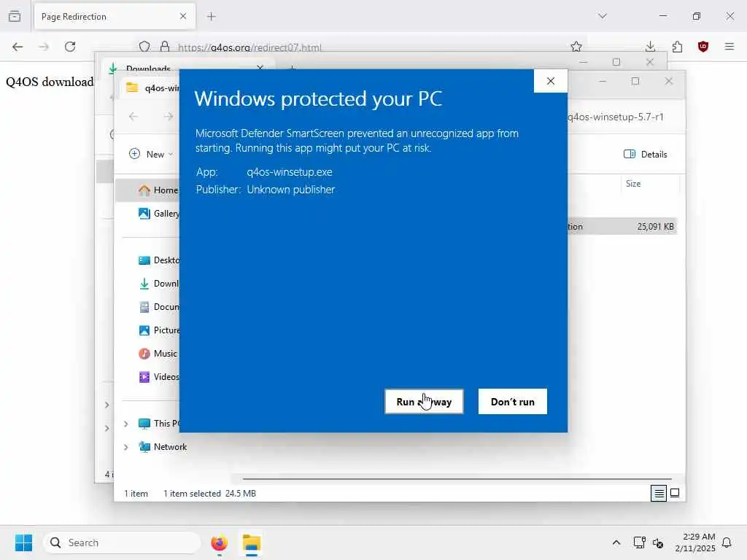Select the Page Redirection tab
Screen dimensions: 747x560
(115, 17)
